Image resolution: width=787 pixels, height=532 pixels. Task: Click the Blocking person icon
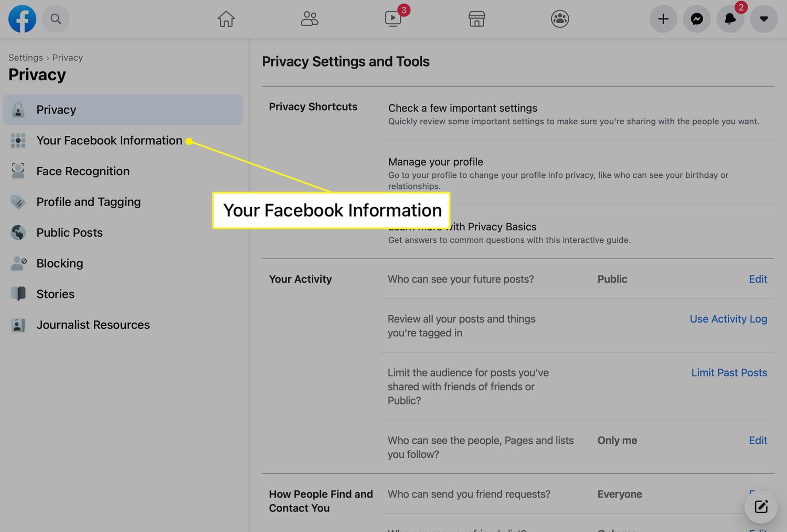pos(18,263)
